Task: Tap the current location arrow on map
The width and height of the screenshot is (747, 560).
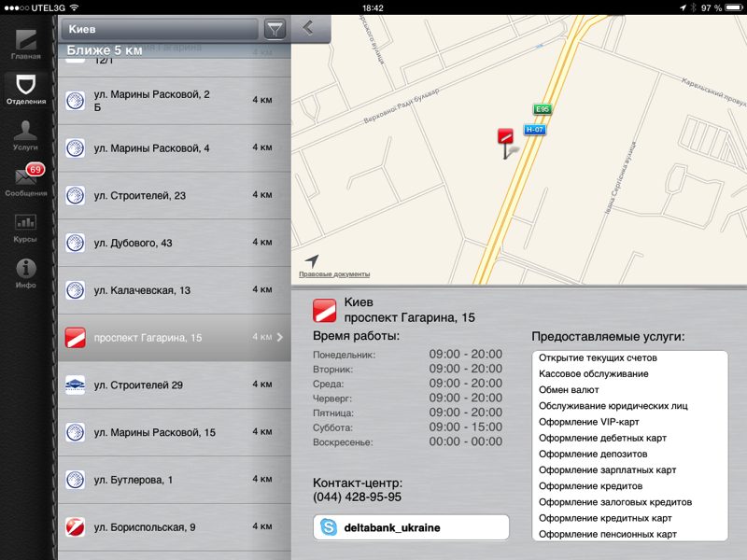Action: (311, 260)
